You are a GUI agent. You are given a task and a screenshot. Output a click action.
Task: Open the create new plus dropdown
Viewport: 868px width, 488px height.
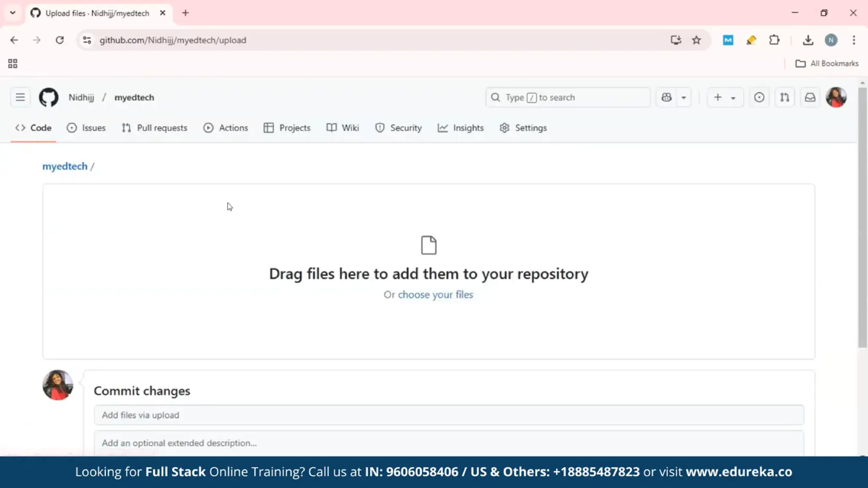click(725, 97)
